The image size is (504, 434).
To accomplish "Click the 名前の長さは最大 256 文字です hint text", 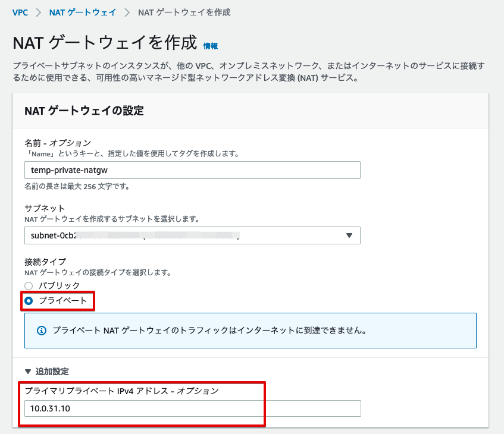I will coord(77,186).
